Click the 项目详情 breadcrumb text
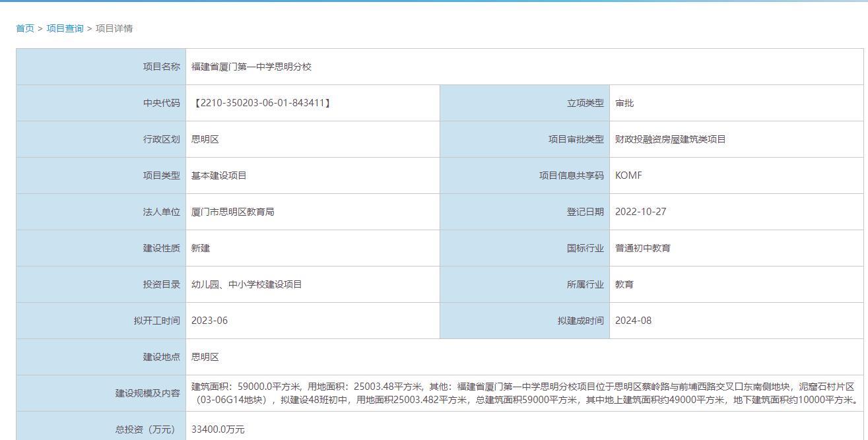 [114, 28]
